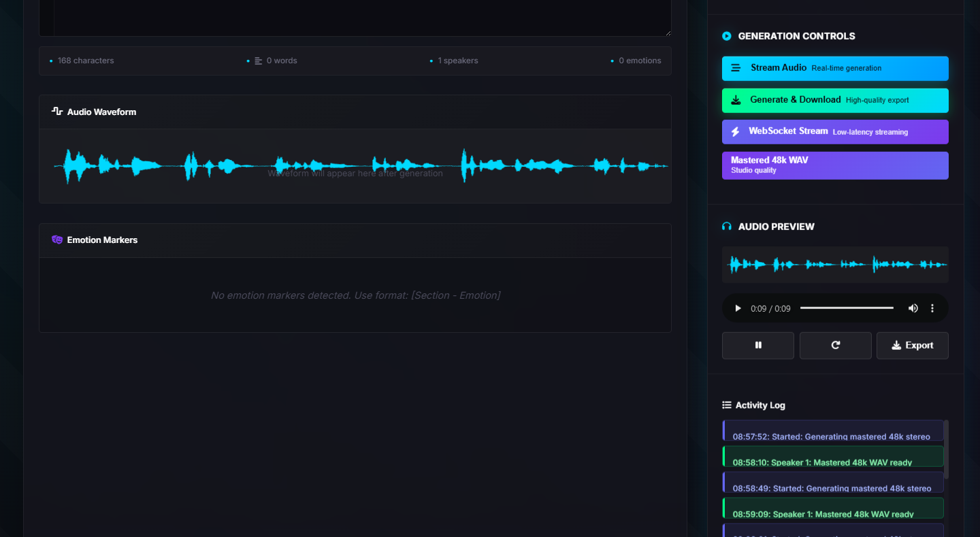Click the waveform icon beside Audio Waveform heading
Screen dimensions: 980x537
click(56, 112)
